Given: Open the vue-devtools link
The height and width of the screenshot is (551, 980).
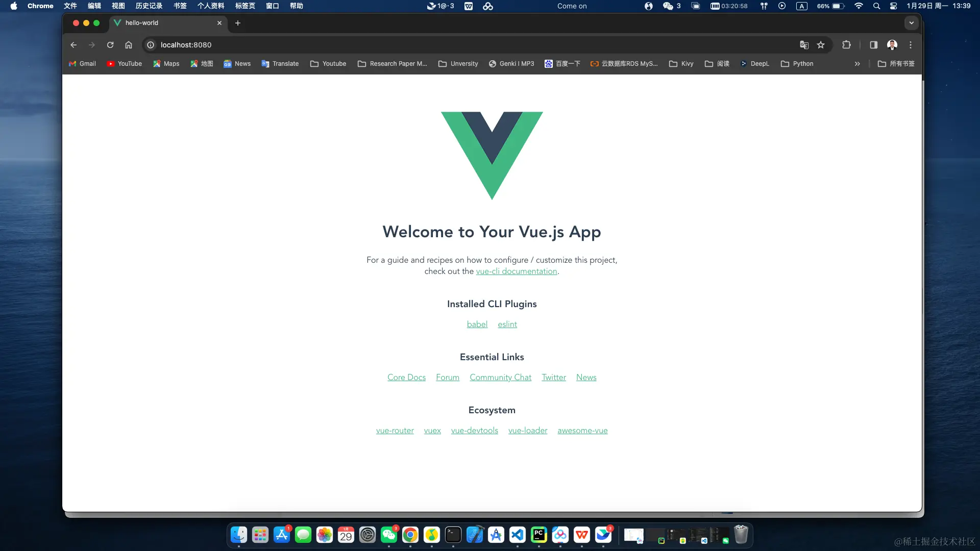Looking at the screenshot, I should (475, 431).
